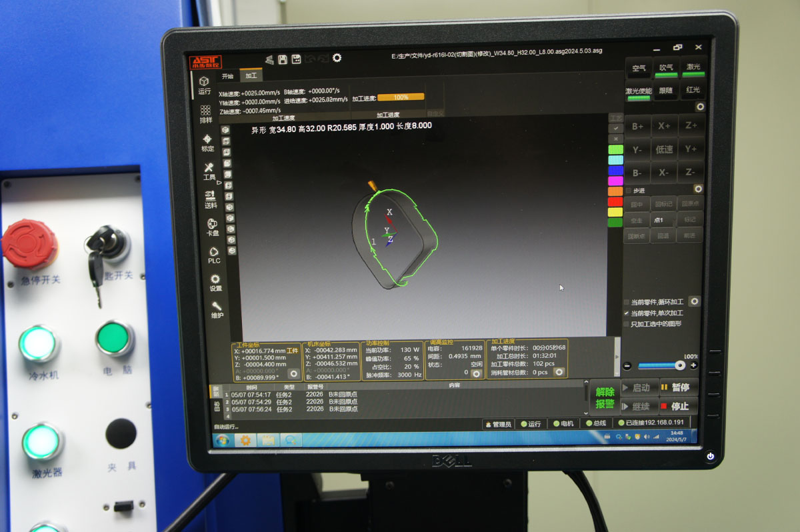
Task: Select the red color swatch
Action: (616, 201)
